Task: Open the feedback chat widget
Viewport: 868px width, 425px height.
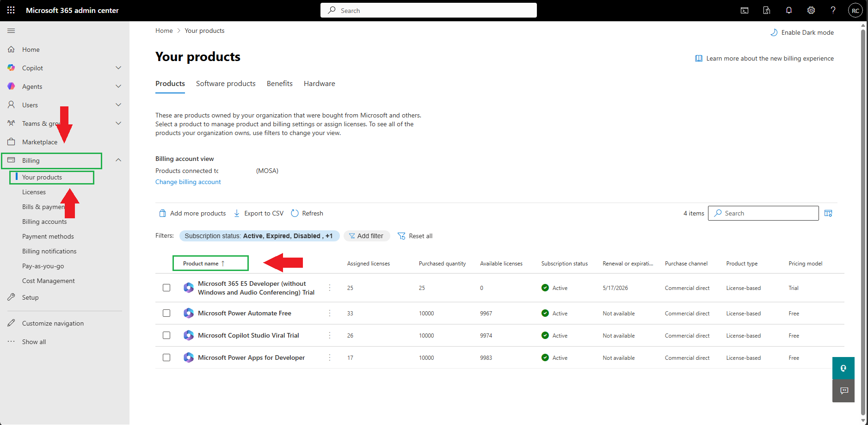Action: [x=843, y=391]
